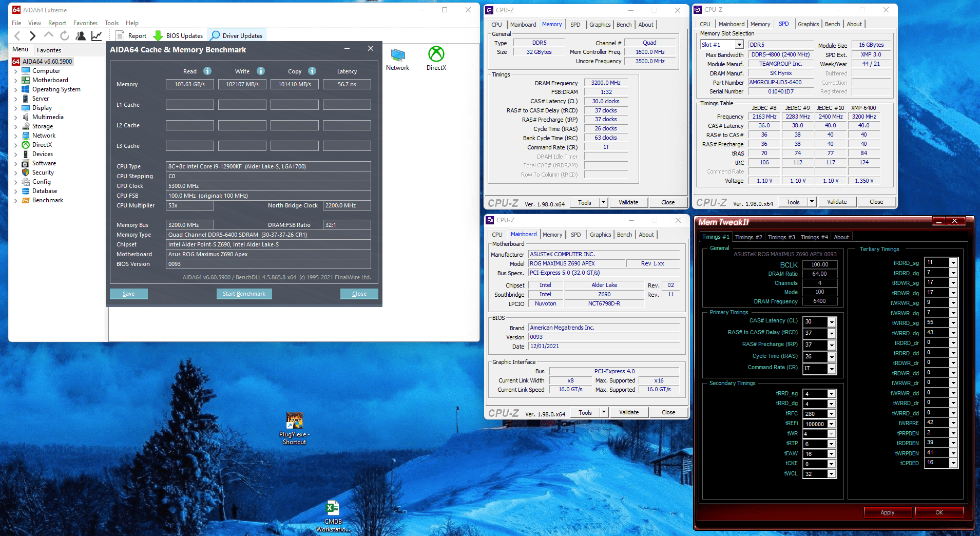Click Apply in MemTweakIt

[x=888, y=512]
